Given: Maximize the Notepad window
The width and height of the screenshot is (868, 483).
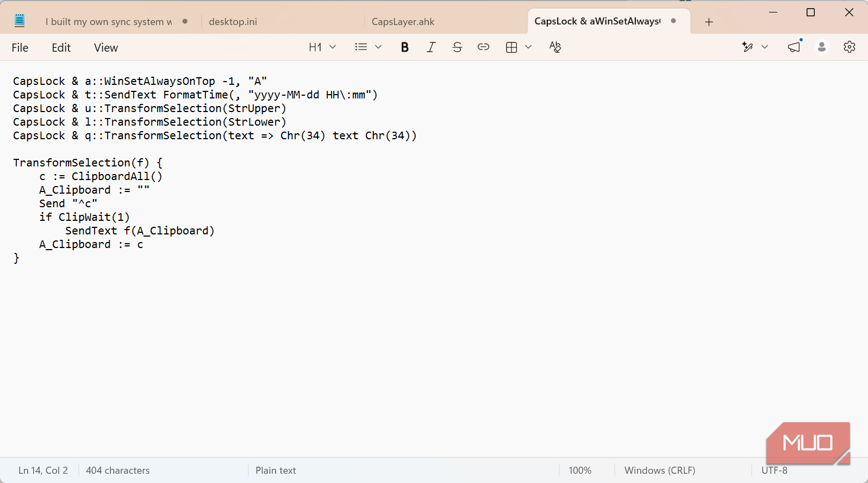Looking at the screenshot, I should [x=810, y=12].
